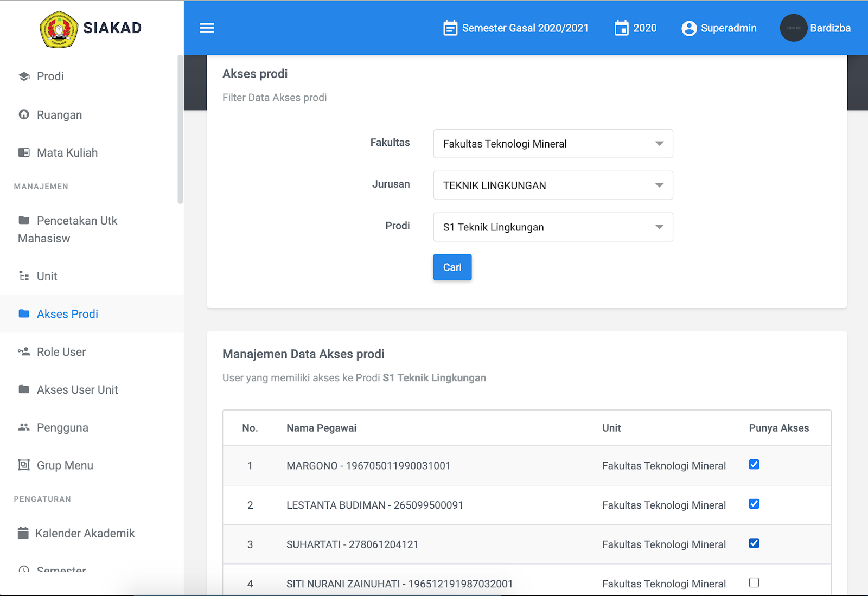The image size is (868, 596).
Task: Uncheck access for LESTANTA BUDIMAN
Action: (x=754, y=504)
